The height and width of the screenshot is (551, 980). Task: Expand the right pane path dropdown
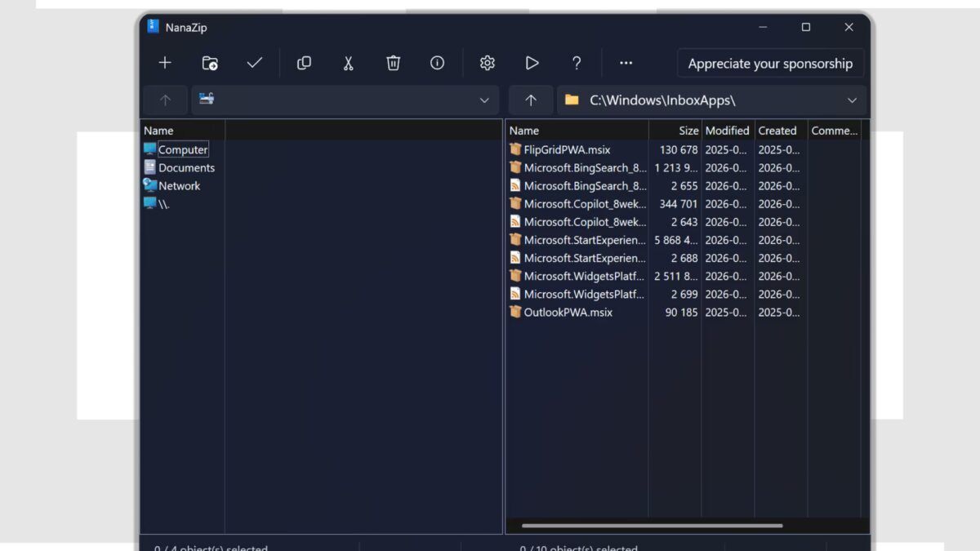coord(852,100)
